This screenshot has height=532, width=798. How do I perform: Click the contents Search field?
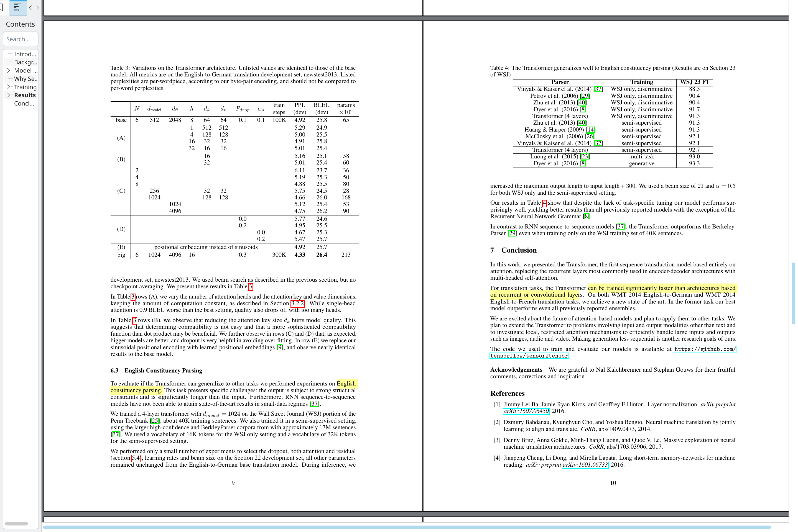pyautogui.click(x=21, y=39)
